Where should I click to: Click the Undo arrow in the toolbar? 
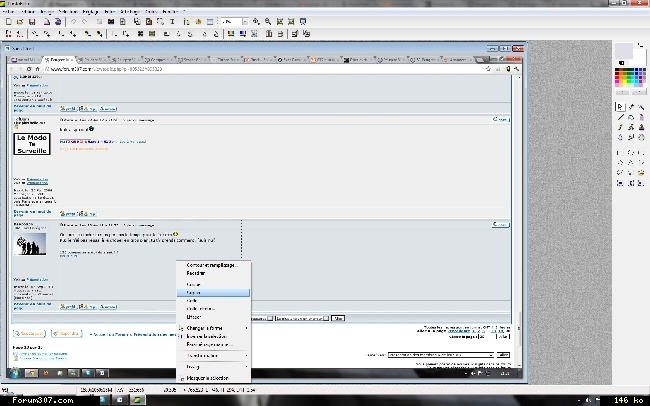[74, 21]
